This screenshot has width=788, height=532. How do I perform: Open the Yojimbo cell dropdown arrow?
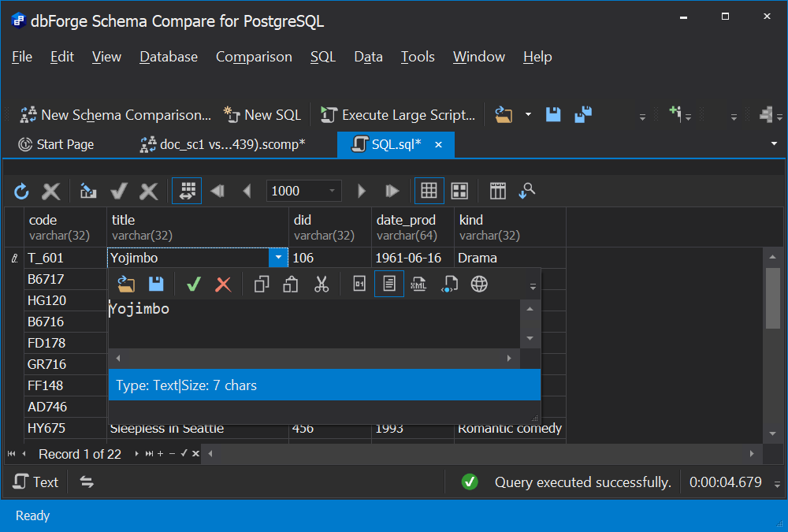pyautogui.click(x=278, y=258)
